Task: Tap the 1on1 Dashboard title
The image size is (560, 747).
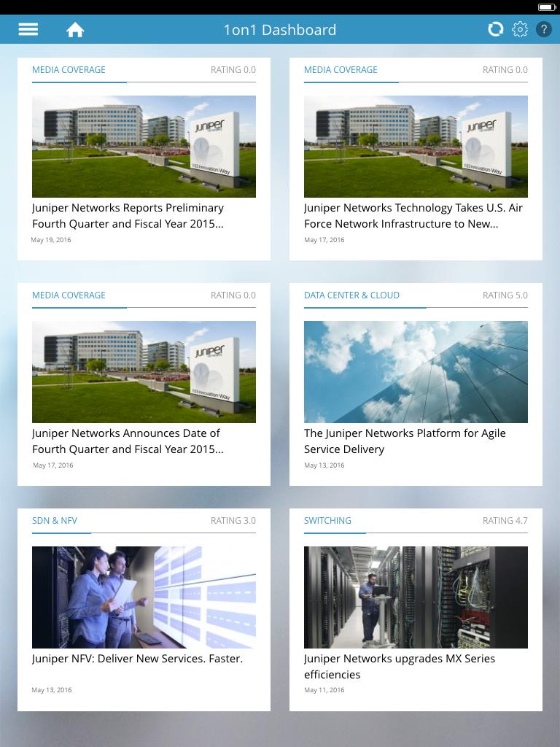Action: (280, 29)
